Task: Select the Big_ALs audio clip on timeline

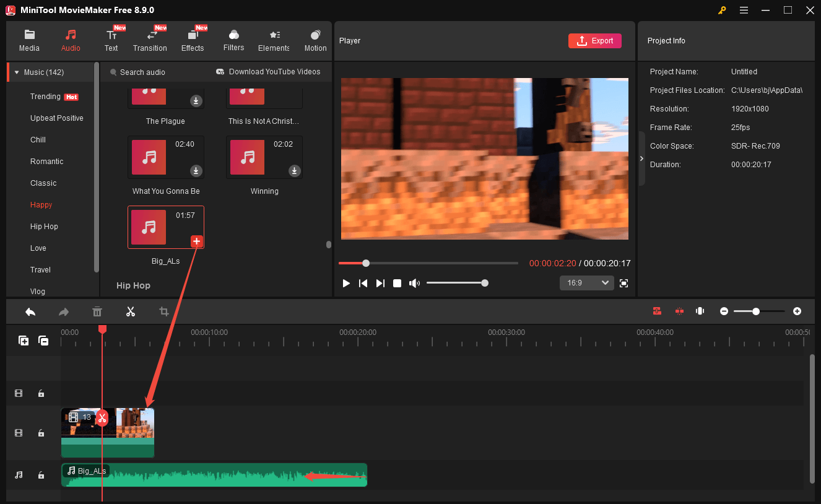Action: tap(214, 475)
